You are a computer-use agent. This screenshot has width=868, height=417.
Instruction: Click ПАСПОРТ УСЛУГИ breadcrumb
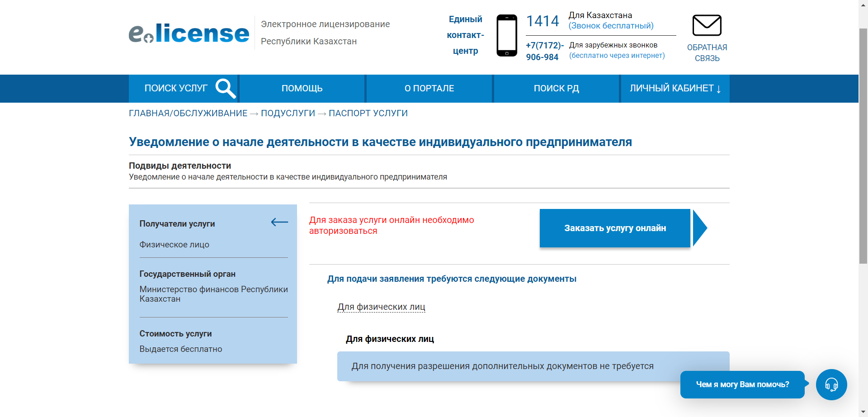(368, 113)
